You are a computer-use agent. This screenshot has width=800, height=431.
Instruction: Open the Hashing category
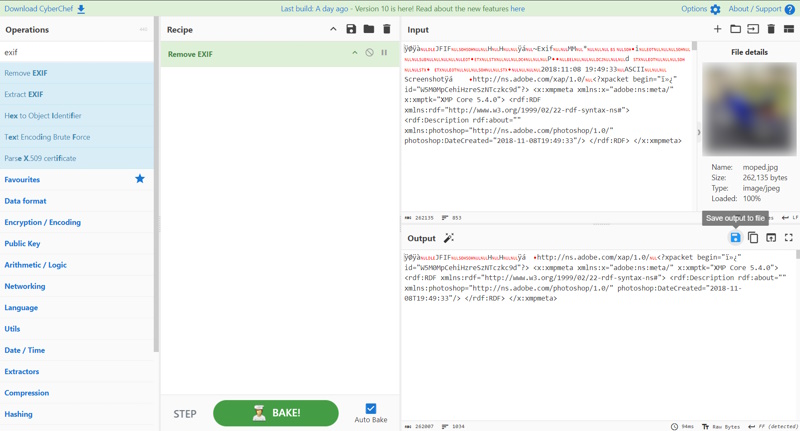click(77, 414)
